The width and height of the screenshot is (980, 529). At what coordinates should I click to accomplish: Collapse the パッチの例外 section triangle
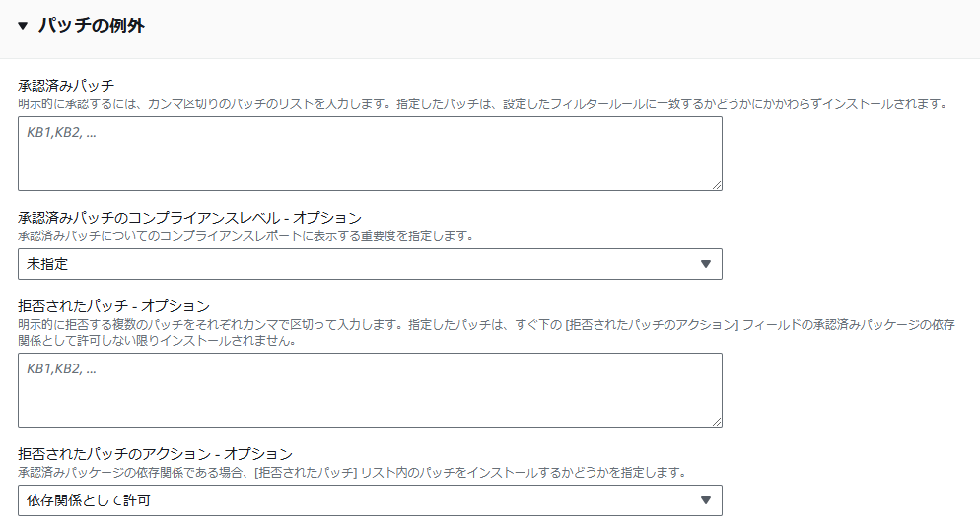23,26
